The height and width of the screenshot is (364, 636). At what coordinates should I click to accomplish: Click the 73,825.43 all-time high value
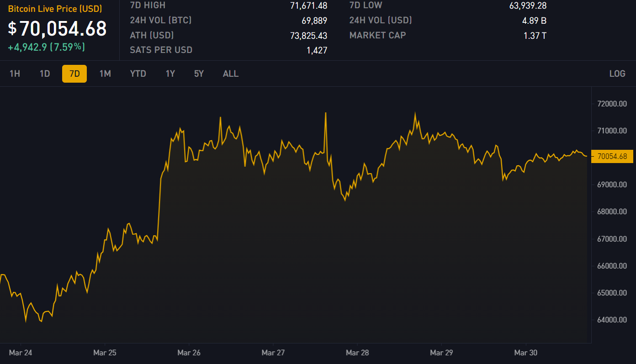309,36
